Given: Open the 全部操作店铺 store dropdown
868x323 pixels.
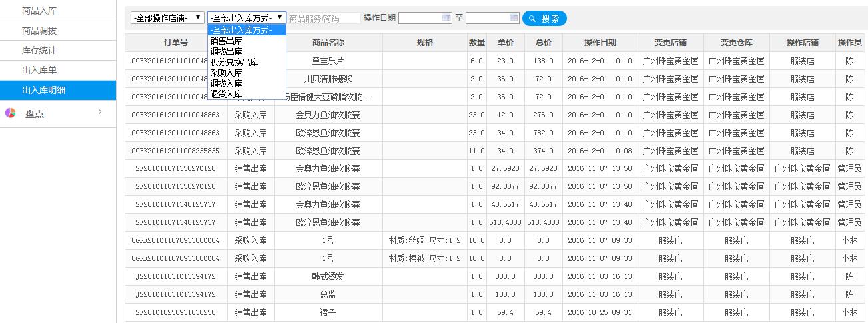Looking at the screenshot, I should tap(167, 18).
